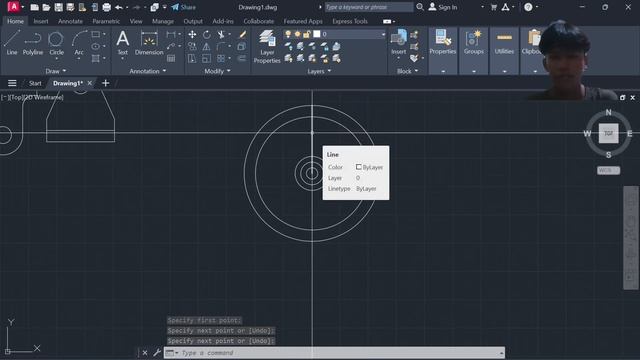
Task: Expand the Block panel
Action: [407, 71]
